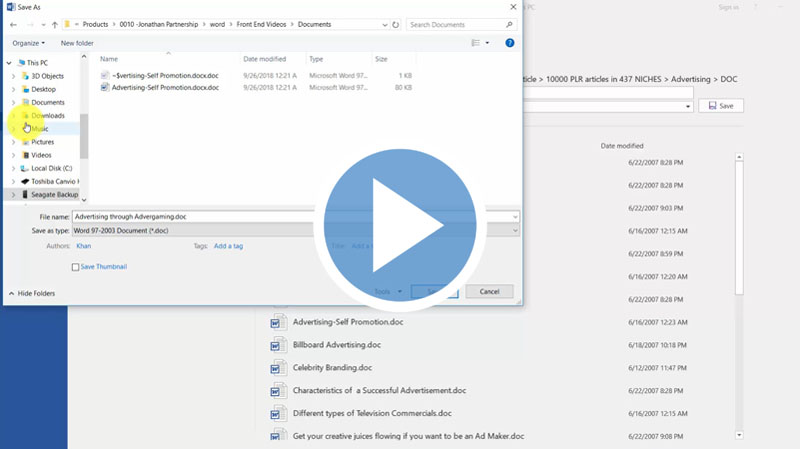800x449 pixels.
Task: Refresh the Documents folder listing
Action: tap(396, 24)
